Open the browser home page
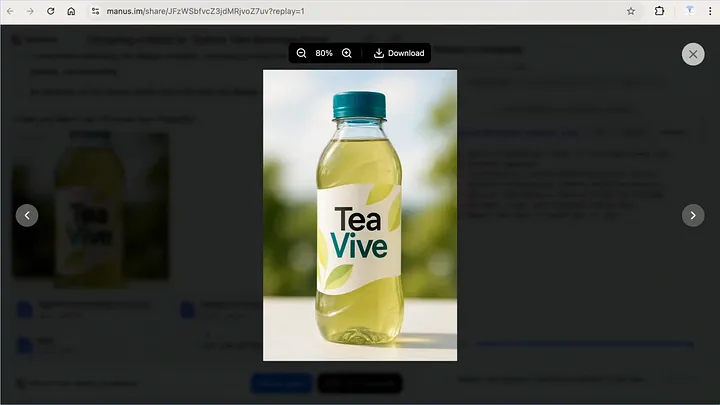720x405 pixels. tap(71, 11)
